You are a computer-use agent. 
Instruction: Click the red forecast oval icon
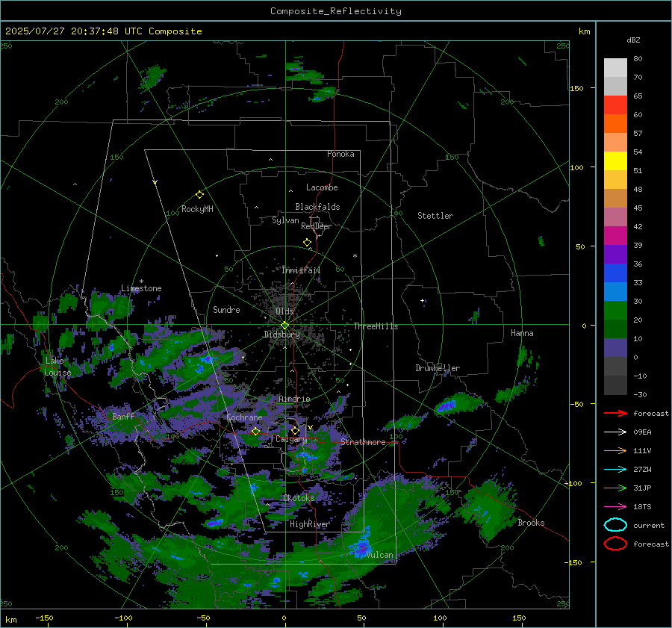pos(615,544)
